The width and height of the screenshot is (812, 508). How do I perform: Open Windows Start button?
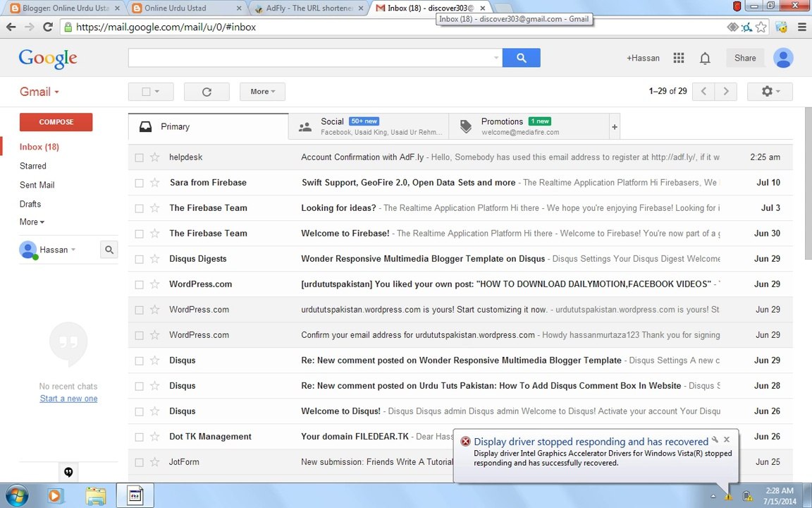coord(16,495)
